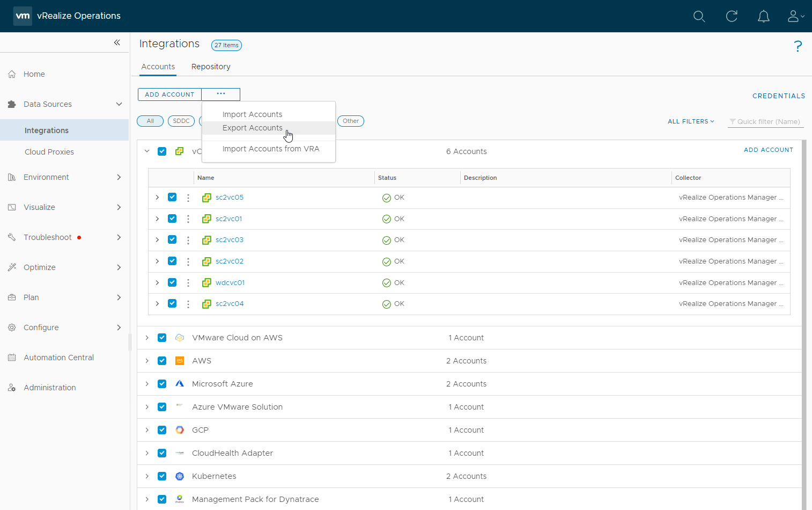Collapse the left navigation with double-chevron icon
This screenshot has height=510, width=812.
[x=117, y=42]
